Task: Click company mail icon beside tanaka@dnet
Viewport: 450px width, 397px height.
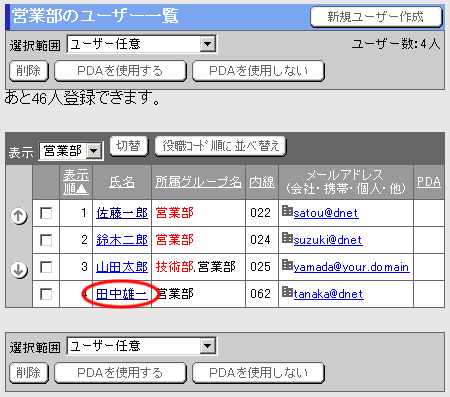Action: (287, 292)
